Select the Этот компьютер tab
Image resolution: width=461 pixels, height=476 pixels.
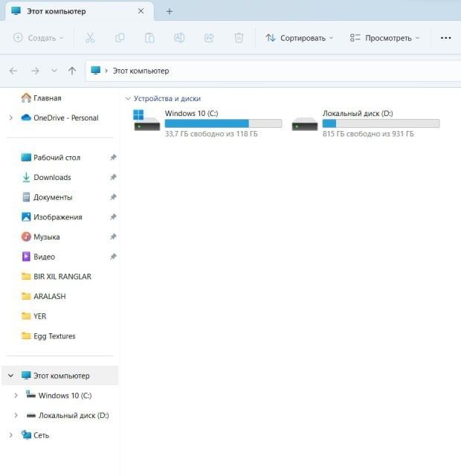pos(80,11)
